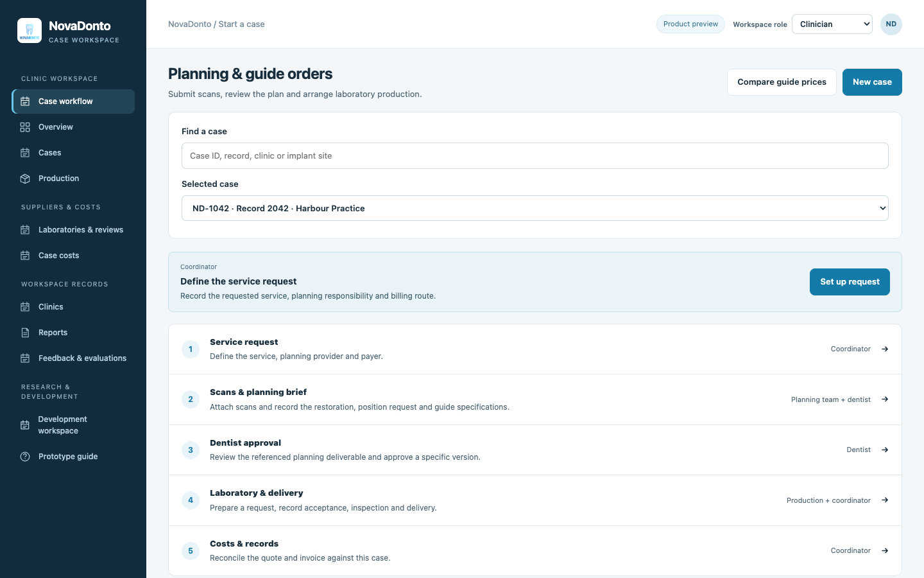Open Prototype guide in the sidebar
The height and width of the screenshot is (578, 924).
coord(73,457)
